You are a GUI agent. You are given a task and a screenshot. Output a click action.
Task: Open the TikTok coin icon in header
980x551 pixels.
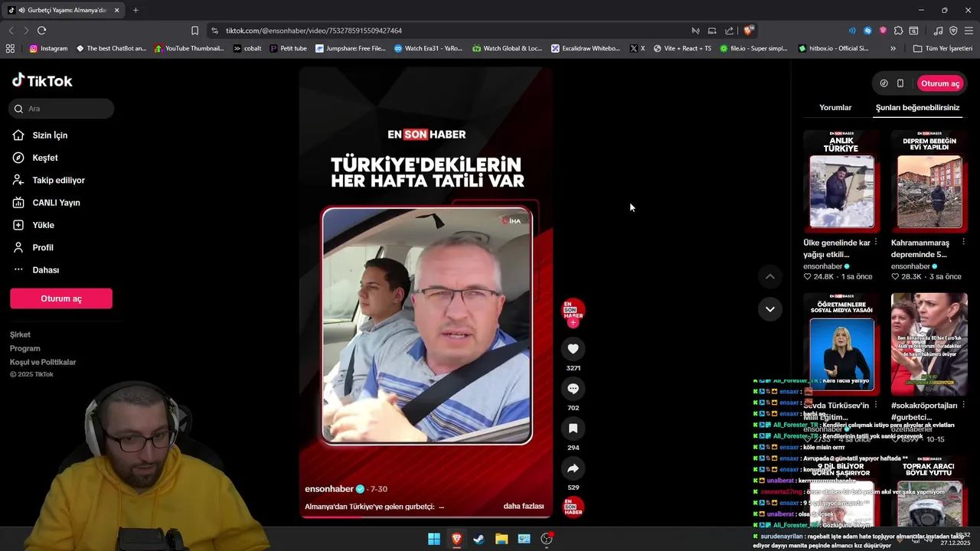point(884,83)
